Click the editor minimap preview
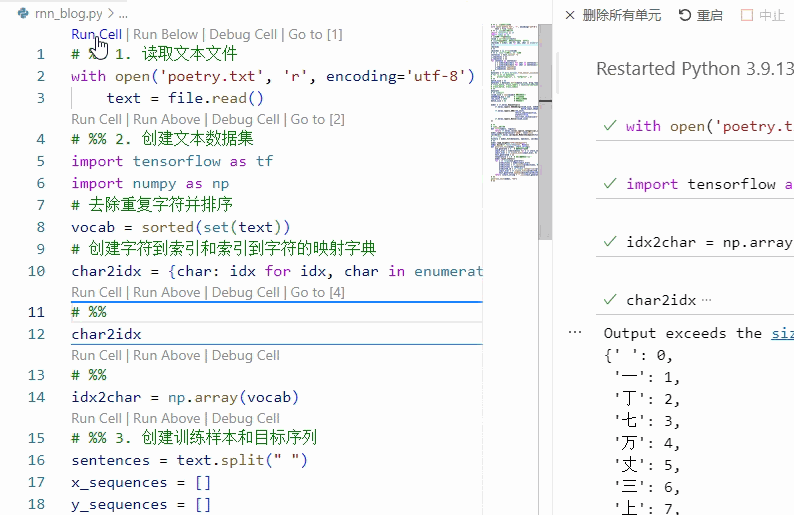Viewport: 794px width, 515px height. (x=513, y=102)
